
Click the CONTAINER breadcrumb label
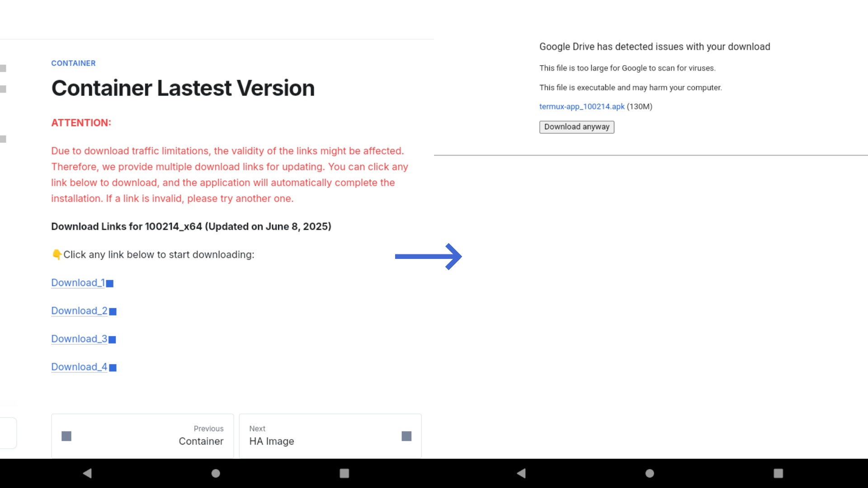pyautogui.click(x=73, y=63)
